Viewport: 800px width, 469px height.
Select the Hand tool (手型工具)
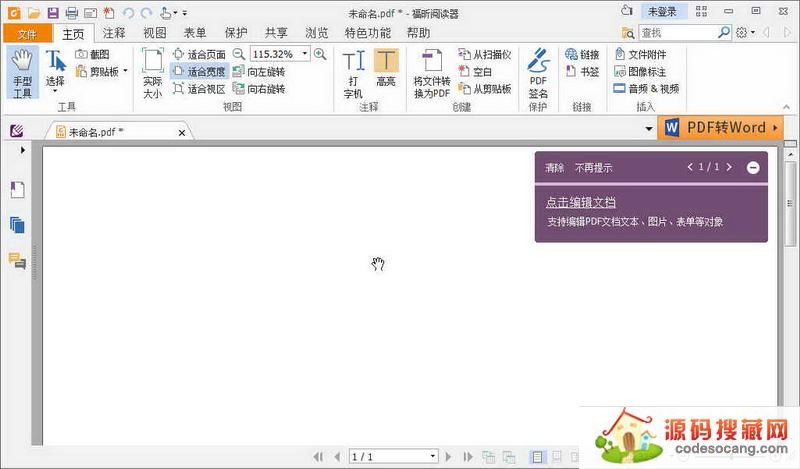point(21,72)
